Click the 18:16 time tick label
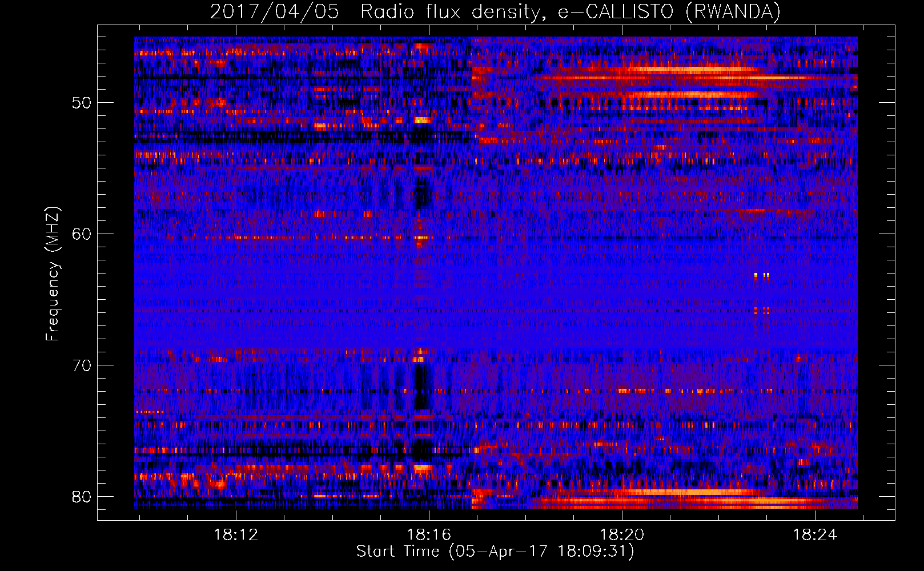 click(x=429, y=535)
